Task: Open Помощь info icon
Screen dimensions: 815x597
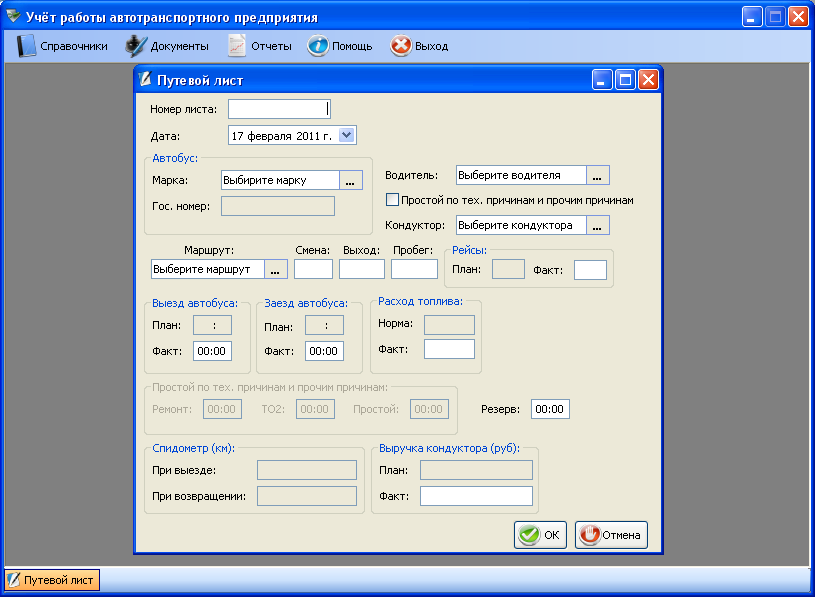Action: pos(318,46)
